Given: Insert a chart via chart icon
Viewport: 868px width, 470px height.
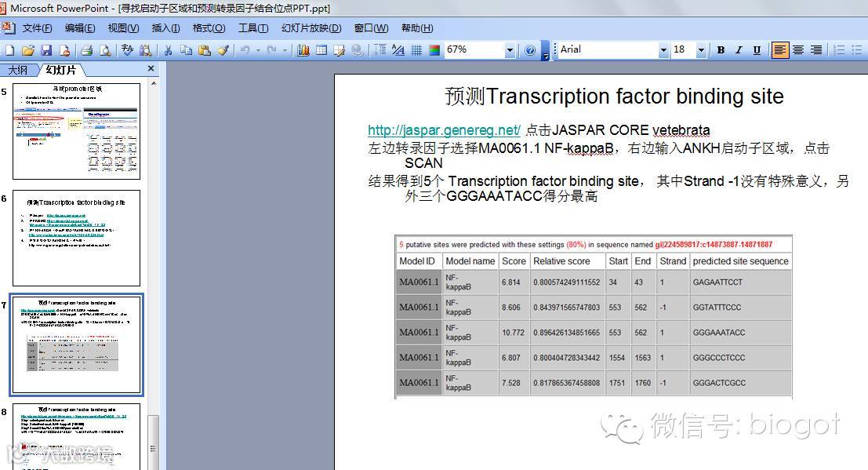Looking at the screenshot, I should point(303,50).
